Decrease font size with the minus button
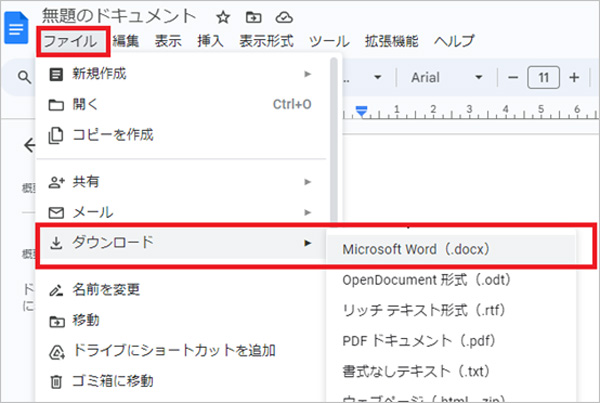 pyautogui.click(x=512, y=78)
